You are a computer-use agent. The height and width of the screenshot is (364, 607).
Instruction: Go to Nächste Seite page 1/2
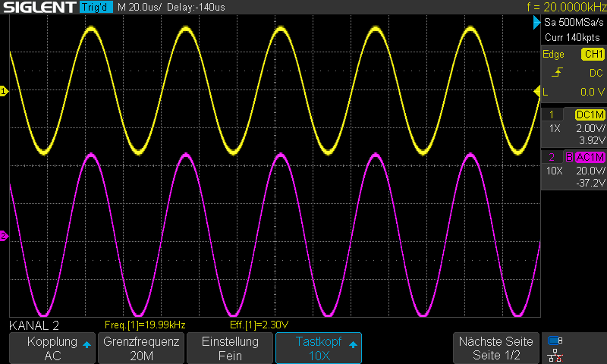[x=496, y=348]
